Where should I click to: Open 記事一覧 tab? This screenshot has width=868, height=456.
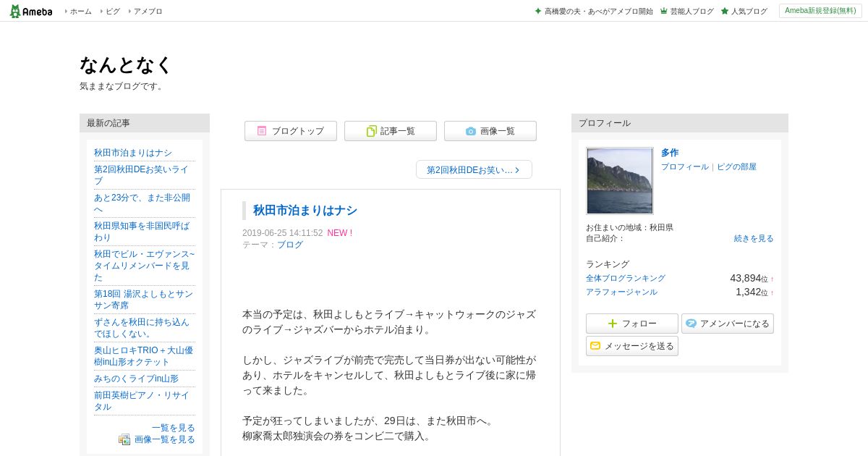[x=391, y=131]
